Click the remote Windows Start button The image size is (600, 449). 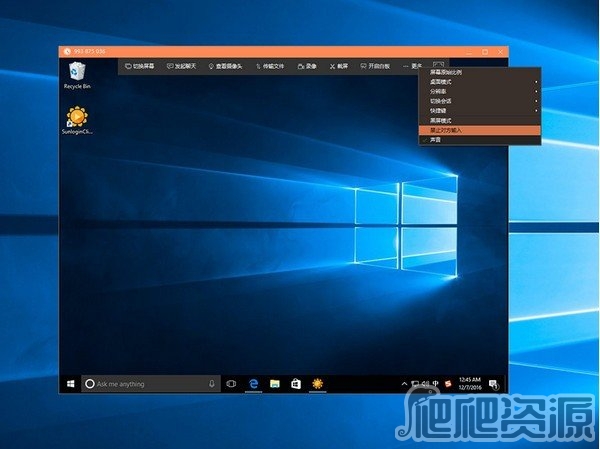pos(70,383)
